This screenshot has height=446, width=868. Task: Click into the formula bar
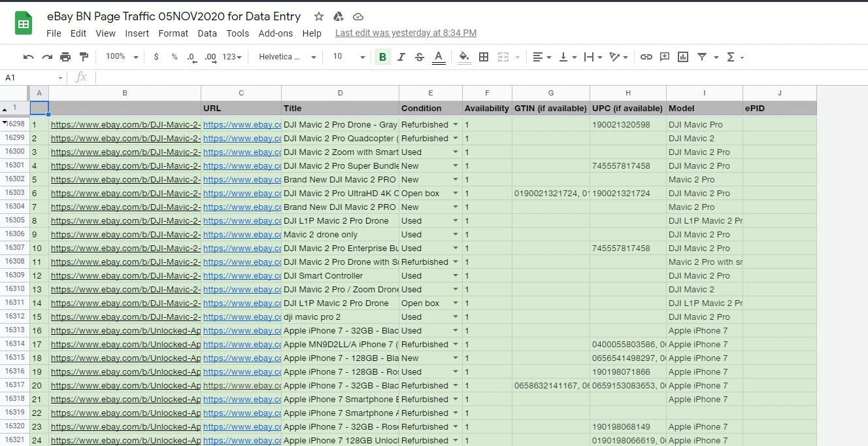click(x=481, y=78)
